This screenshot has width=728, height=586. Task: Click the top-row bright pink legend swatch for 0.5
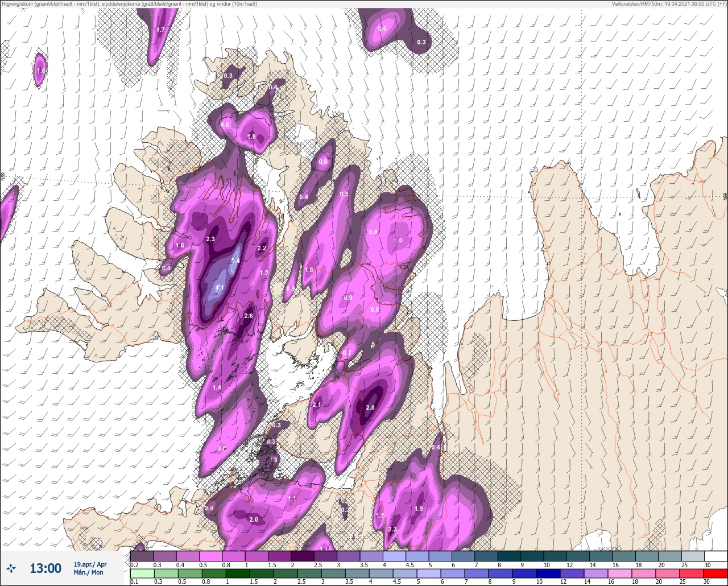(210, 556)
